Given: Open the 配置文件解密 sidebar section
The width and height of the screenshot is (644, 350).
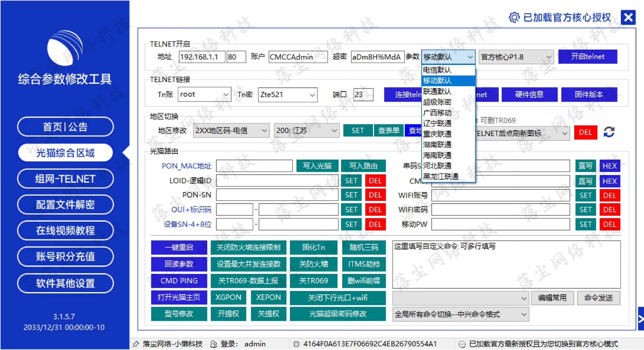Looking at the screenshot, I should coord(65,205).
